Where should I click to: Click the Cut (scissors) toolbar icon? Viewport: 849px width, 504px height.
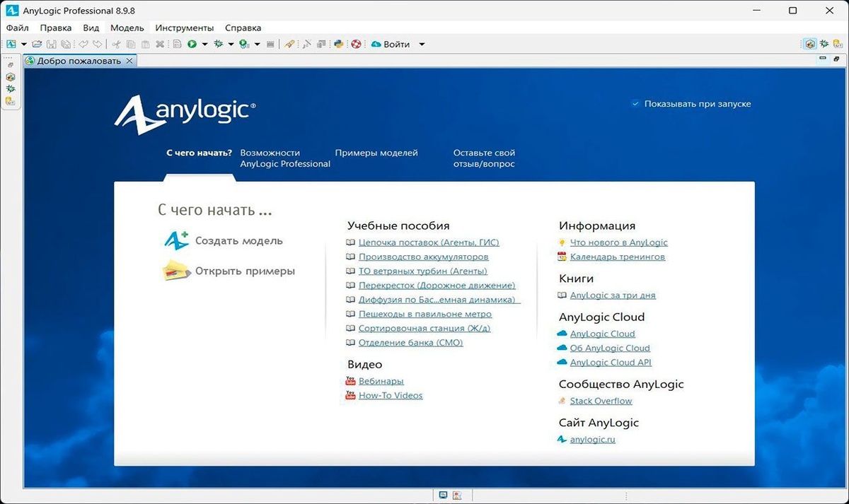tap(117, 44)
